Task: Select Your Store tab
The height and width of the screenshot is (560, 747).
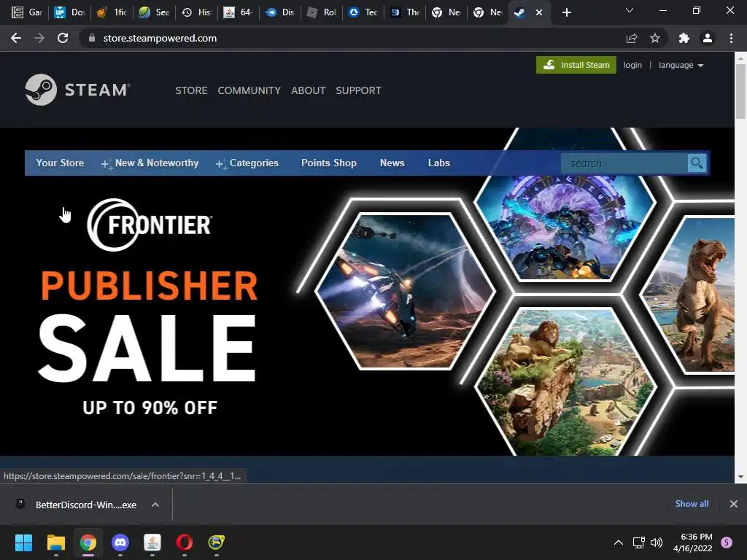Action: pos(60,163)
